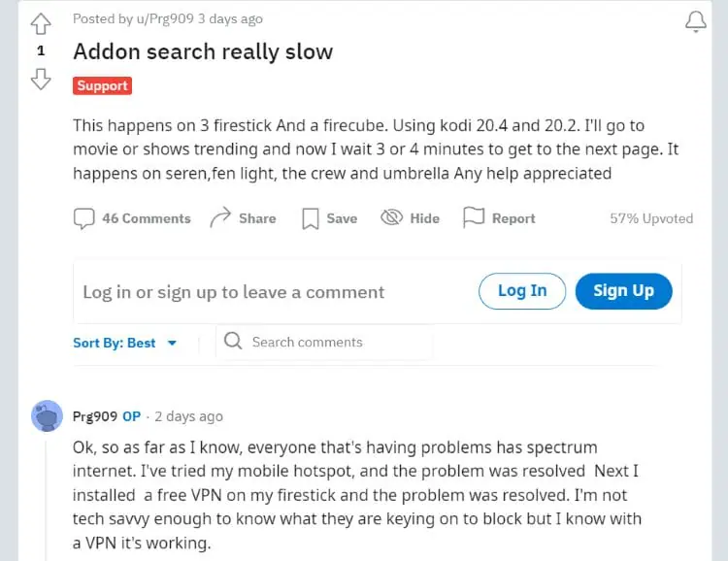Viewport: 728px width, 561px height.
Task: Click into Search comments field
Action: click(330, 342)
